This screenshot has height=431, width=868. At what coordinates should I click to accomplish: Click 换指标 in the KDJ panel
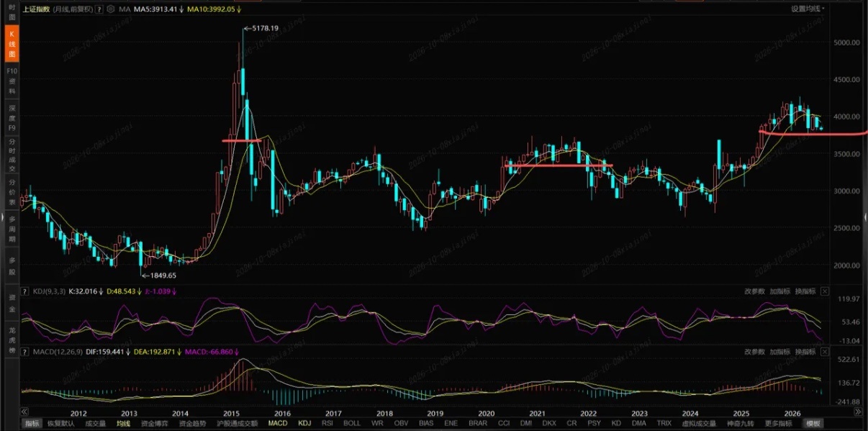(x=805, y=291)
